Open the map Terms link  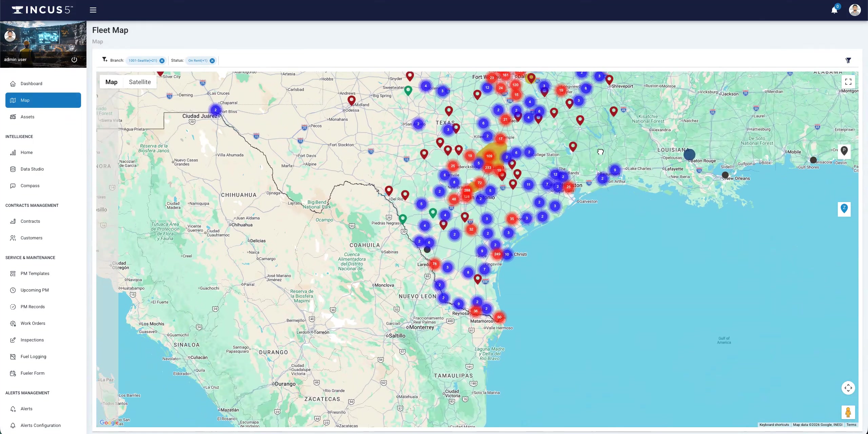pos(851,425)
